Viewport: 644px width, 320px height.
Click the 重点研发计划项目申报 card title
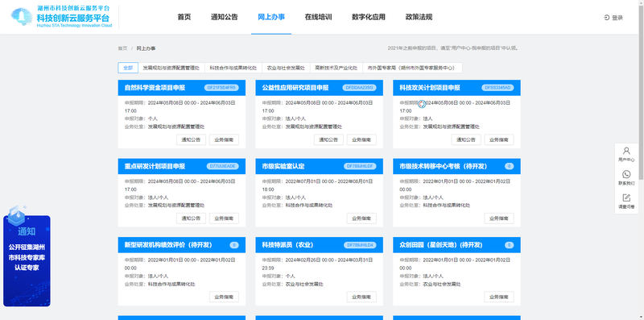pos(155,166)
